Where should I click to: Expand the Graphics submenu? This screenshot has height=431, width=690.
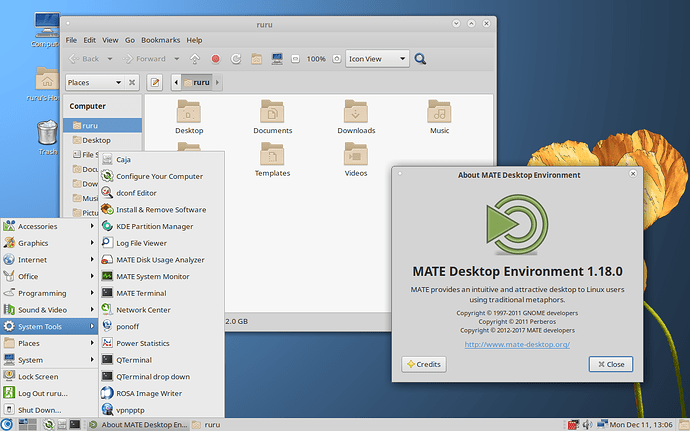coord(49,243)
